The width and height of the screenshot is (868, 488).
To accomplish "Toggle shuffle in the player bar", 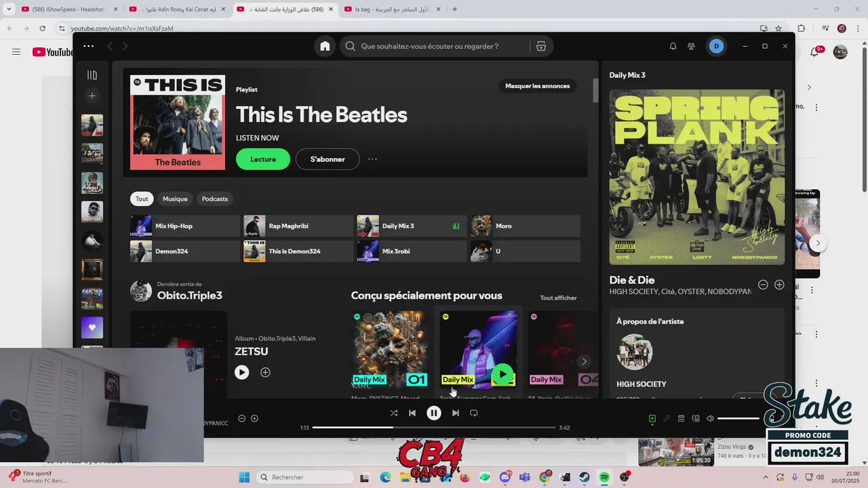I will [x=394, y=413].
